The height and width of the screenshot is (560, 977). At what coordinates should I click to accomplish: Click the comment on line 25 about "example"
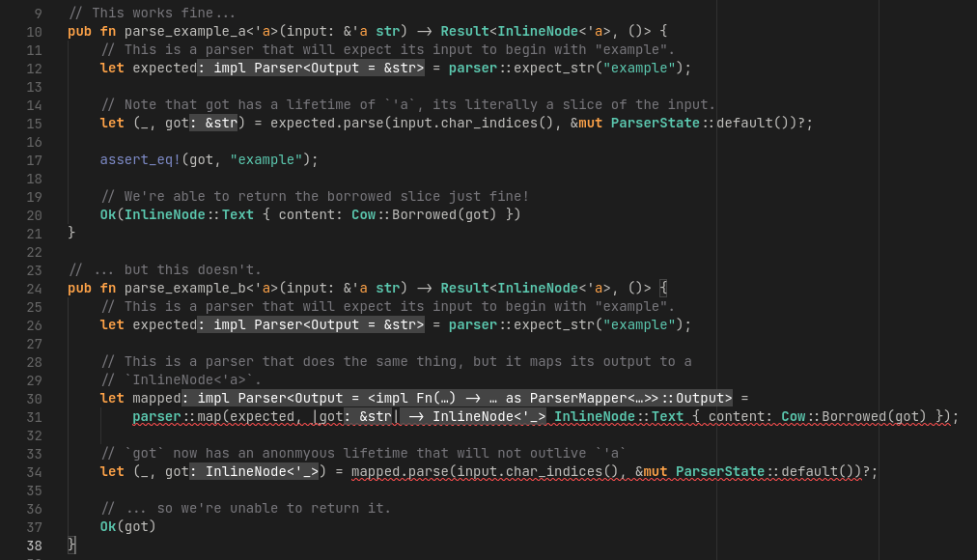tap(387, 307)
